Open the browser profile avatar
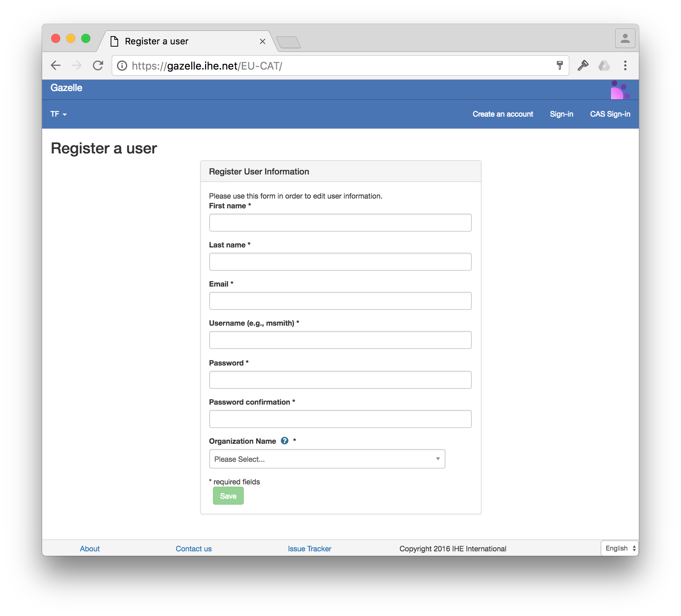 [x=625, y=38]
